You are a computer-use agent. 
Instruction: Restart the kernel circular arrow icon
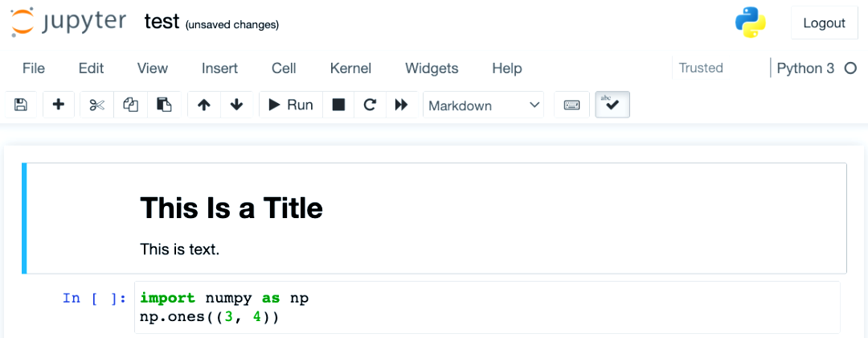pos(370,105)
